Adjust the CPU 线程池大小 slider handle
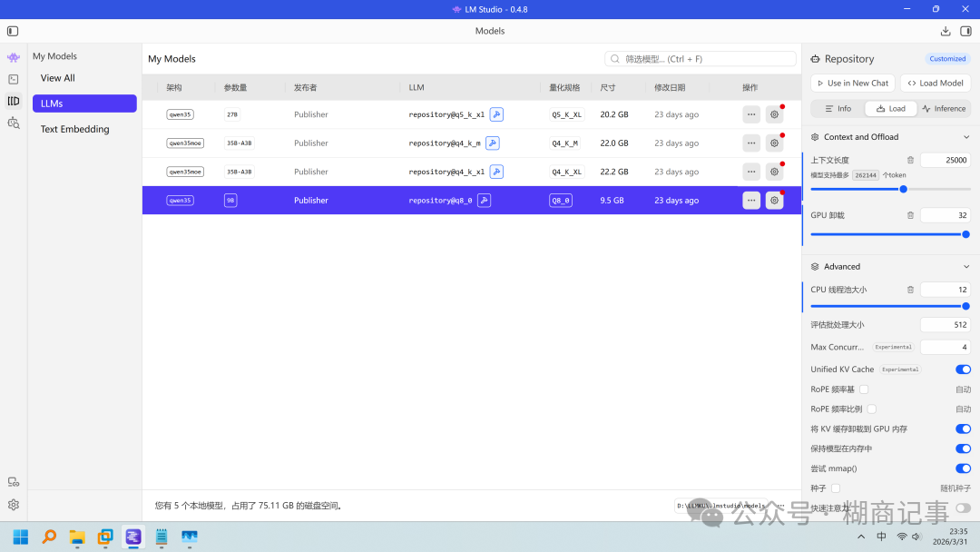This screenshot has height=552, width=980. point(965,306)
